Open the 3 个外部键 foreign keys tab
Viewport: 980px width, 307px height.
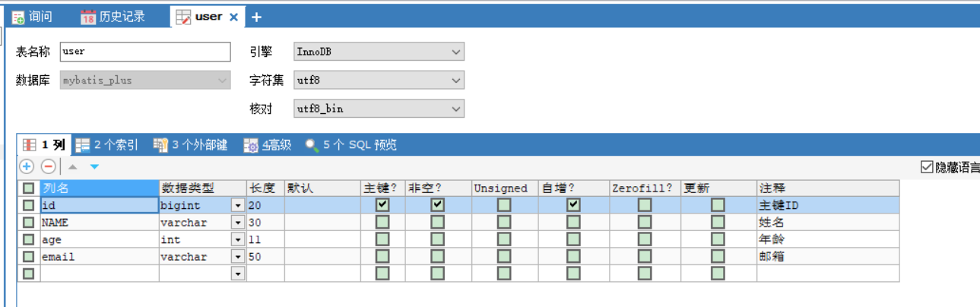191,145
